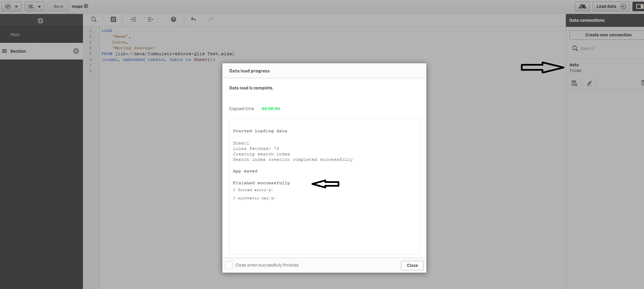Image resolution: width=644 pixels, height=289 pixels.
Task: Grab the Section drag handle icon
Action: tap(4, 51)
